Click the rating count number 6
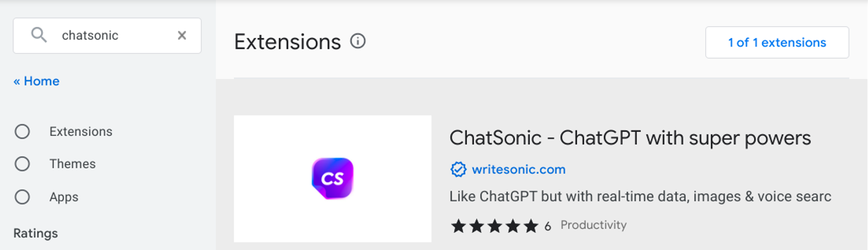 (548, 226)
